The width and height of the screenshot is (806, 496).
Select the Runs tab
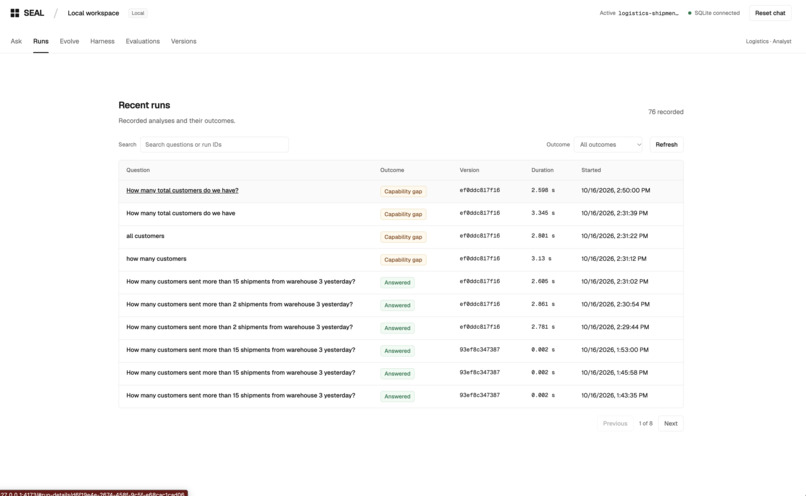tap(41, 41)
